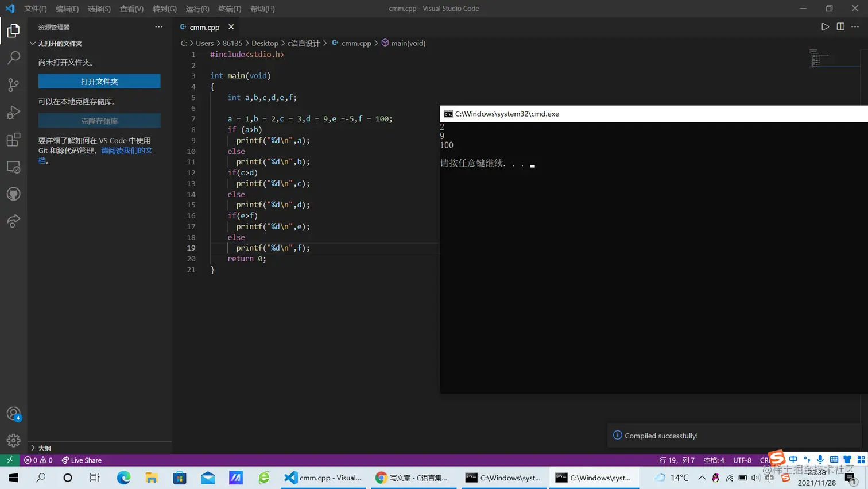Show hidden system tray icons chevron
Viewport: 868px width, 489px height.
tap(702, 478)
